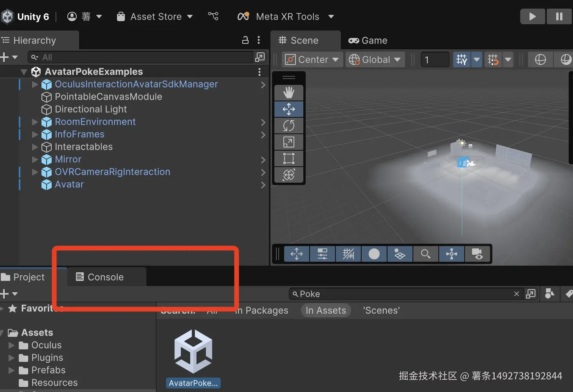The image size is (573, 392).
Task: Click the overlay layers icon
Action: click(x=400, y=254)
